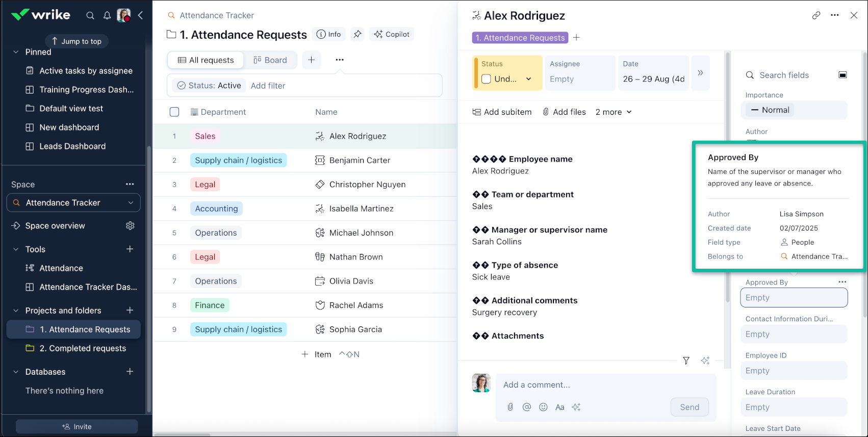Switch to the Board view tab
Image resolution: width=868 pixels, height=437 pixels.
[x=270, y=60]
